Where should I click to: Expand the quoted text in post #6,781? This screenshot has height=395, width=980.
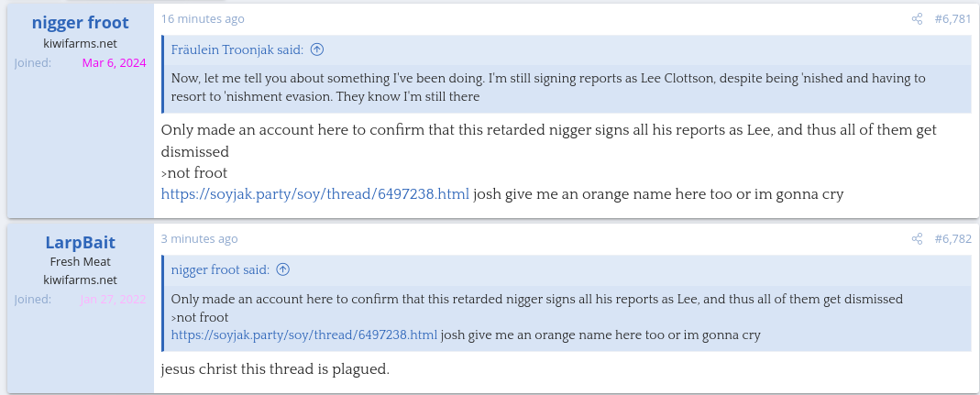coord(550,87)
